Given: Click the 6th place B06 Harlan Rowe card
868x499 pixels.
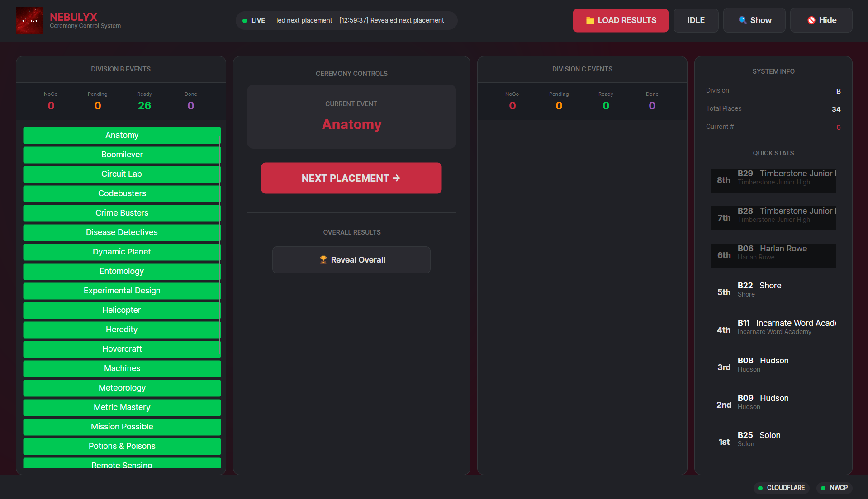Looking at the screenshot, I should tap(773, 255).
